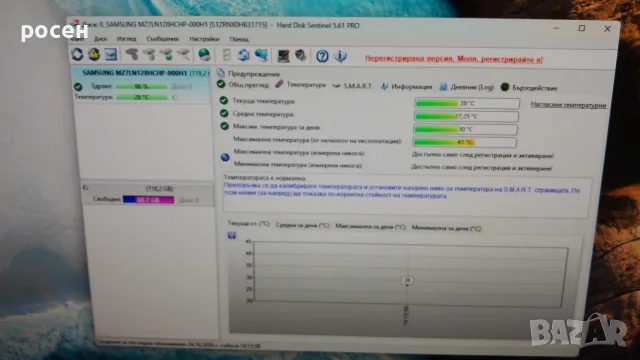Maximize the Hard Disk Sentinel window
Image resolution: width=640 pixels, height=360 pixels.
tap(582, 28)
